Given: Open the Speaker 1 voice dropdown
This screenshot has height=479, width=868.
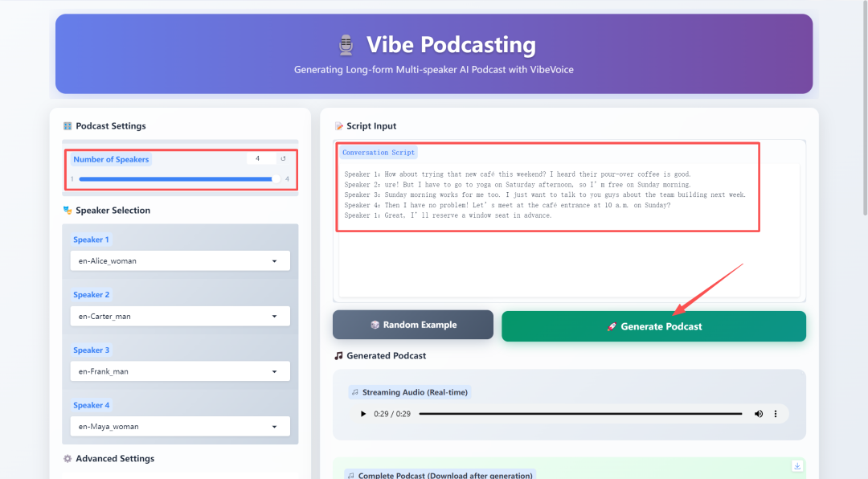Looking at the screenshot, I should (180, 261).
